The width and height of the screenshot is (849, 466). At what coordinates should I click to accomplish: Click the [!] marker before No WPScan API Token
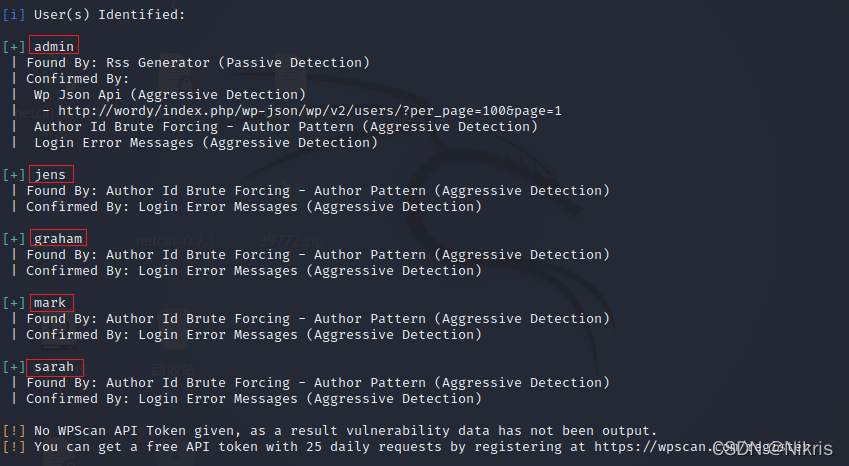click(x=14, y=431)
